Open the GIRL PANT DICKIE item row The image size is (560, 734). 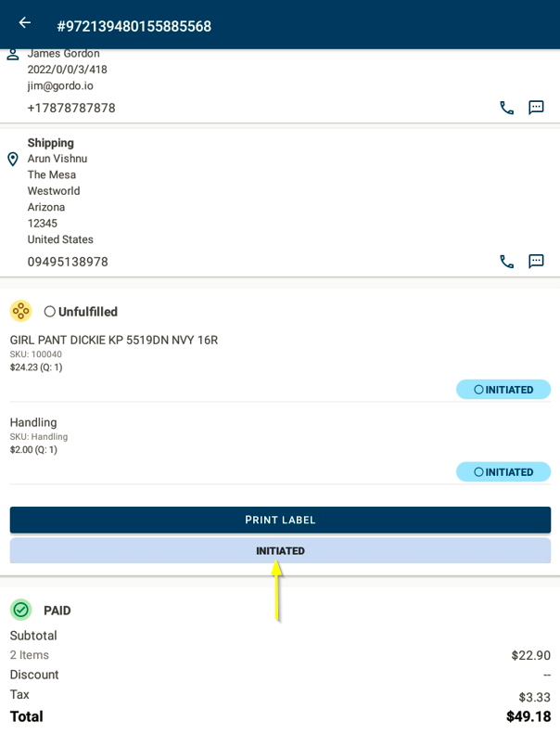click(114, 341)
